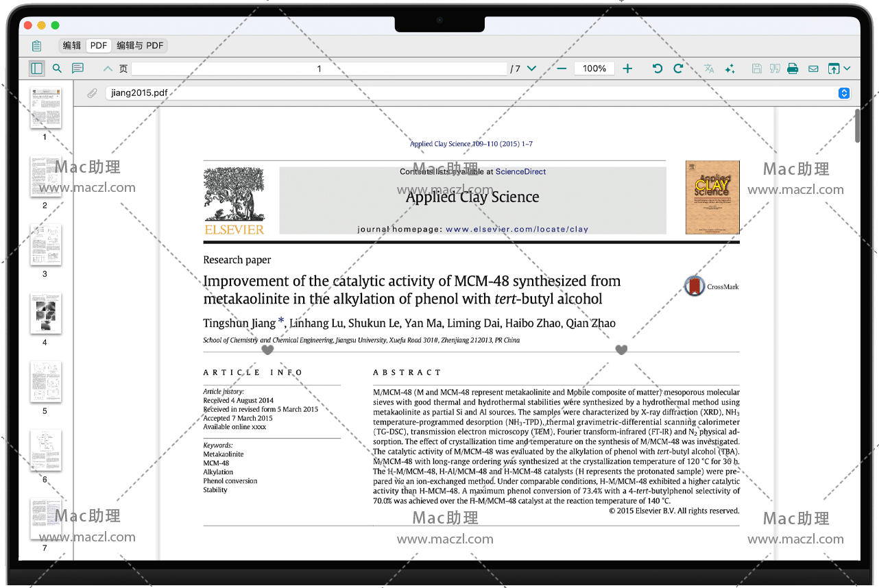This screenshot has height=588, width=879.
Task: Expand the export share dropdown arrow
Action: [847, 69]
